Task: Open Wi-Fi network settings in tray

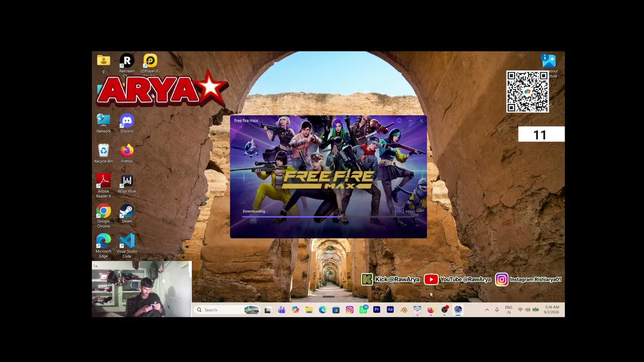Action: coord(520,310)
